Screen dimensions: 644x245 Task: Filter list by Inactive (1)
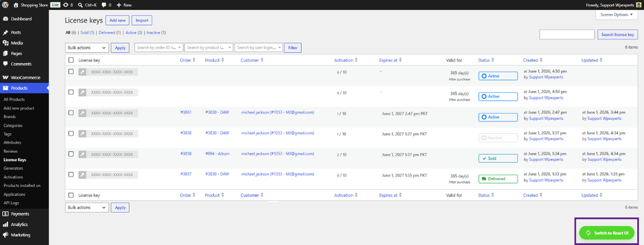(157, 33)
